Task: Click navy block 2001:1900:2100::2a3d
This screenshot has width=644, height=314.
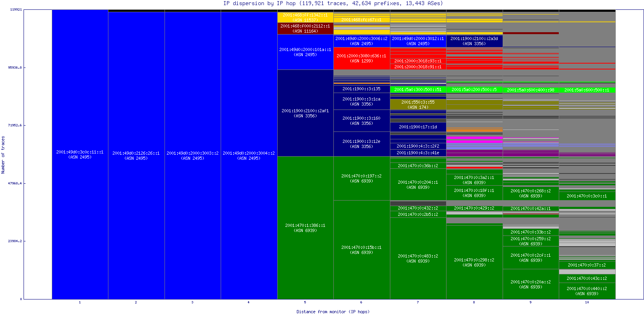Action: point(474,41)
